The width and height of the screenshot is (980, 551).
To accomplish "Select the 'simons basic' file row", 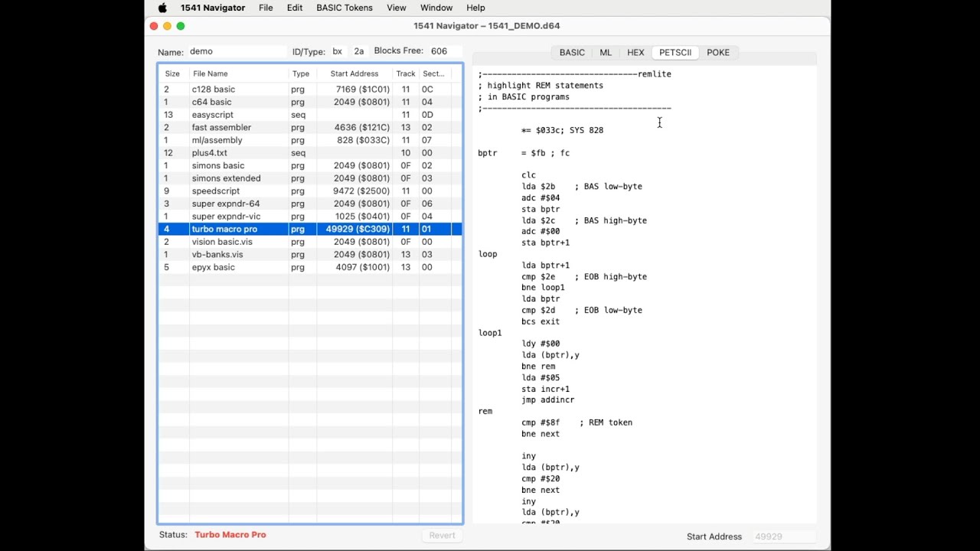I will [x=310, y=165].
